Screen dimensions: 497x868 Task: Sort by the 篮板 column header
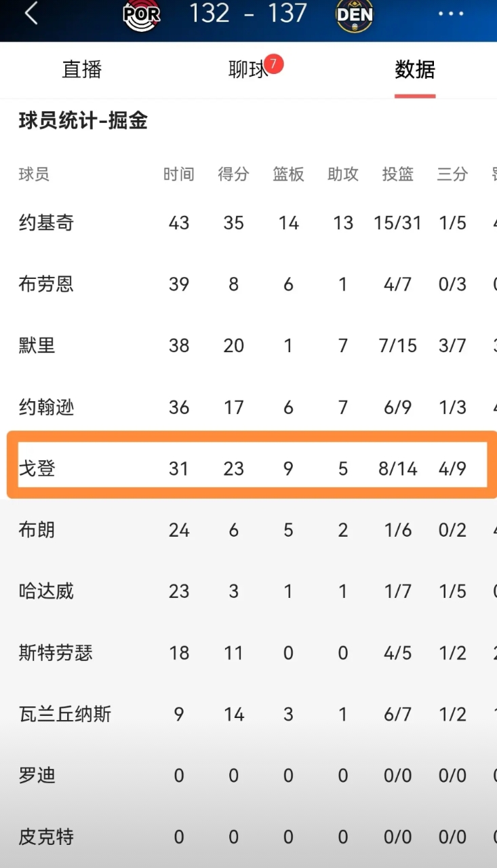[x=288, y=174]
